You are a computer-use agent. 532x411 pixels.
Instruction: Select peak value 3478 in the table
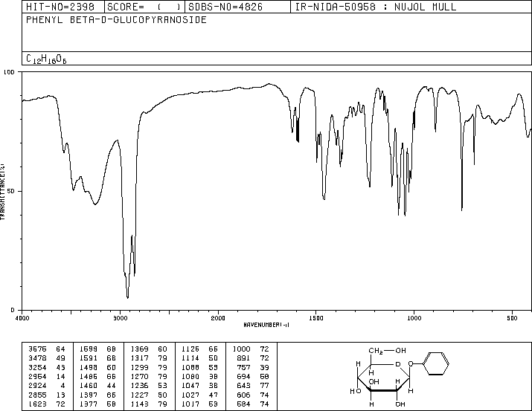click(37, 358)
